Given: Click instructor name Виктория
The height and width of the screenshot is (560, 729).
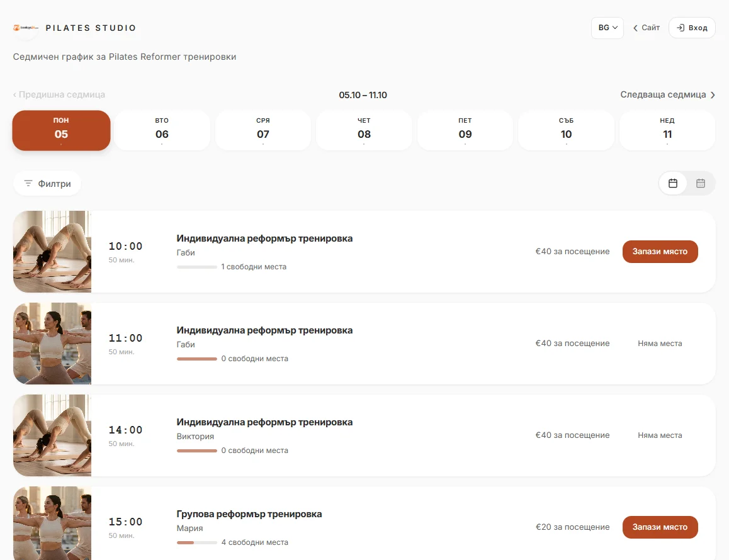Looking at the screenshot, I should [x=195, y=437].
